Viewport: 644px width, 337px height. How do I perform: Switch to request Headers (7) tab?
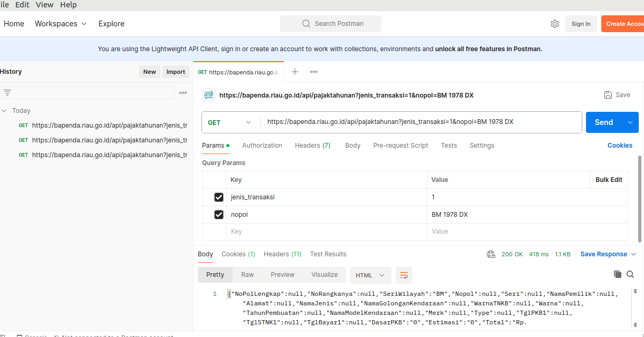[313, 146]
